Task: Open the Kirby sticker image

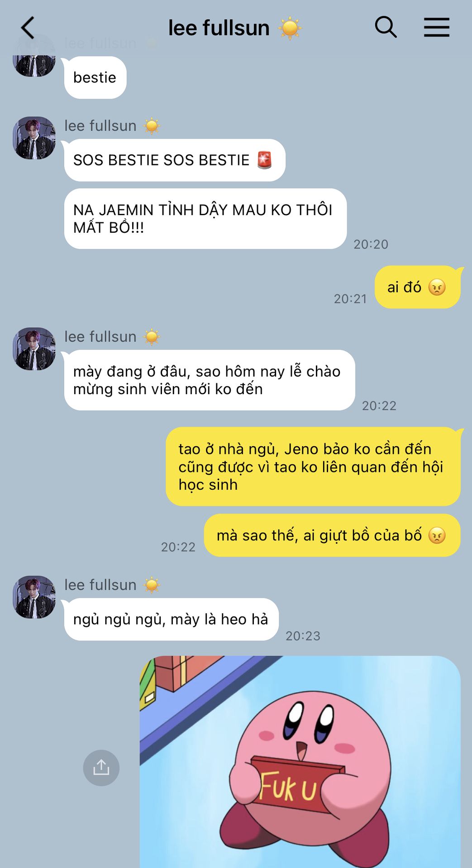Action: pos(300,762)
